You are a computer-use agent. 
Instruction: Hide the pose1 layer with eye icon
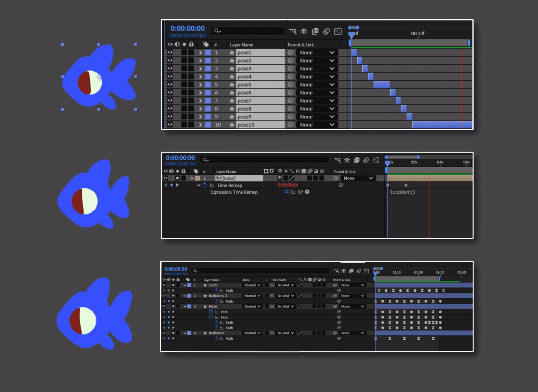[x=170, y=52]
